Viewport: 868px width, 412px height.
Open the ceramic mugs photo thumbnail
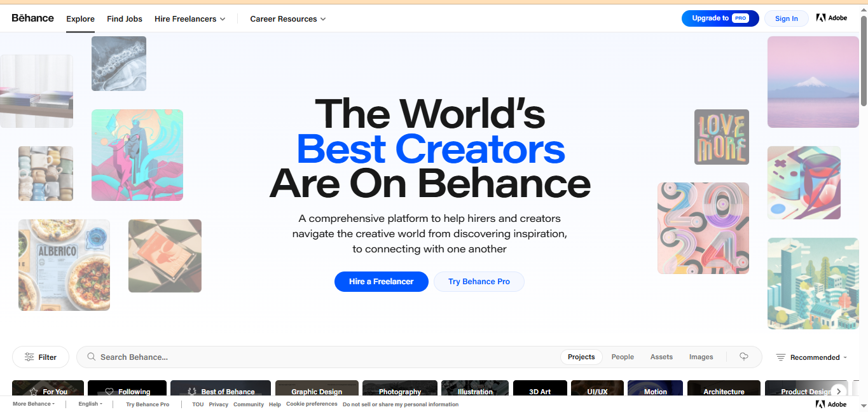46,174
